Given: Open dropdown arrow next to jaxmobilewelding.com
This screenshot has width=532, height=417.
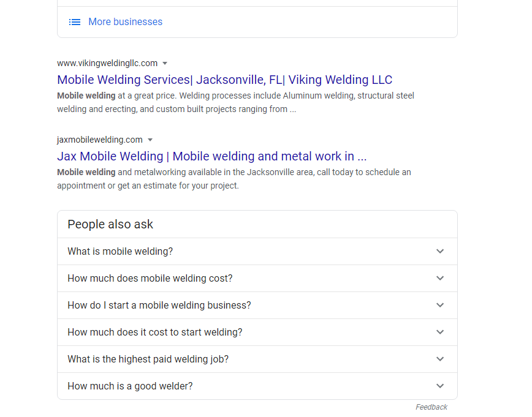Looking at the screenshot, I should (x=150, y=140).
